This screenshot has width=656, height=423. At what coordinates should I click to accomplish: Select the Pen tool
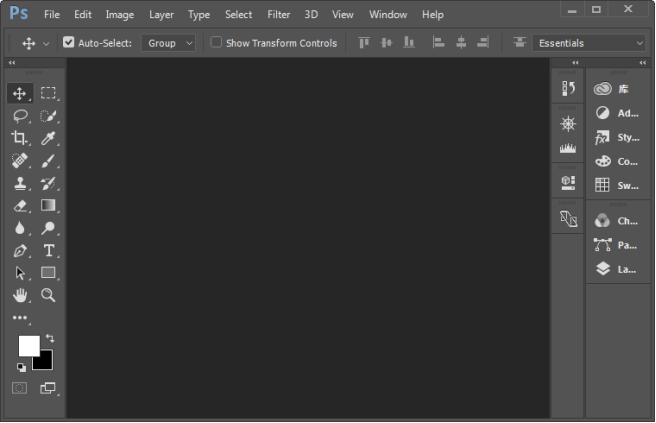tap(20, 251)
